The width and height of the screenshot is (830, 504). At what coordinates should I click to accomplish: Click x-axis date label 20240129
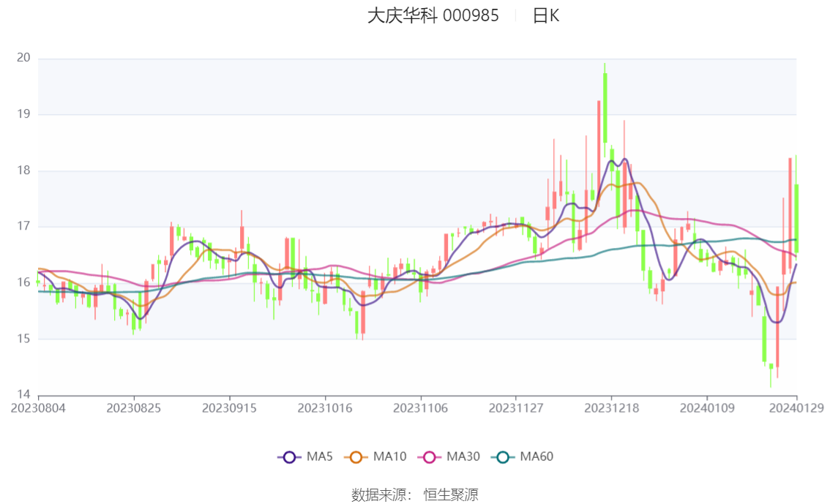click(796, 408)
